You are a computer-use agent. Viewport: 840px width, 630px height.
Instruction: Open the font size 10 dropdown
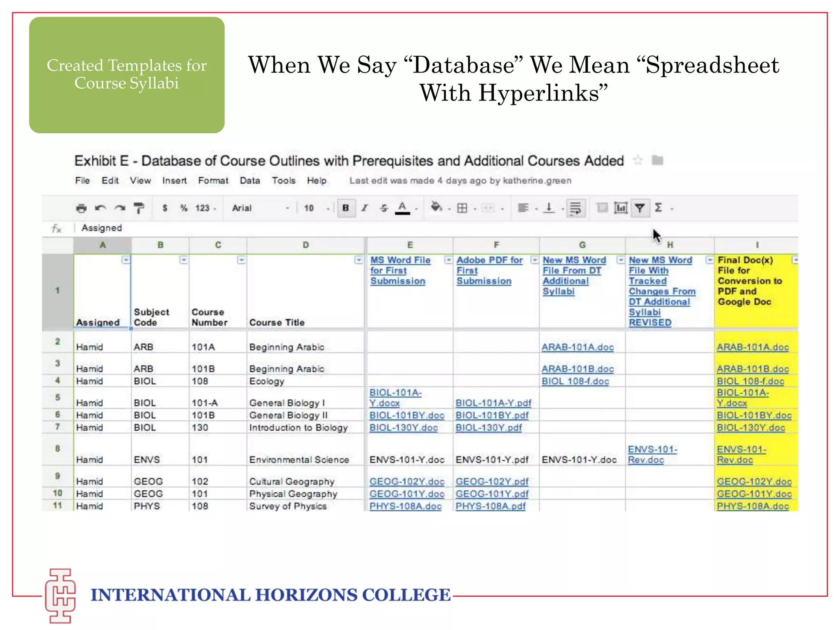click(316, 208)
